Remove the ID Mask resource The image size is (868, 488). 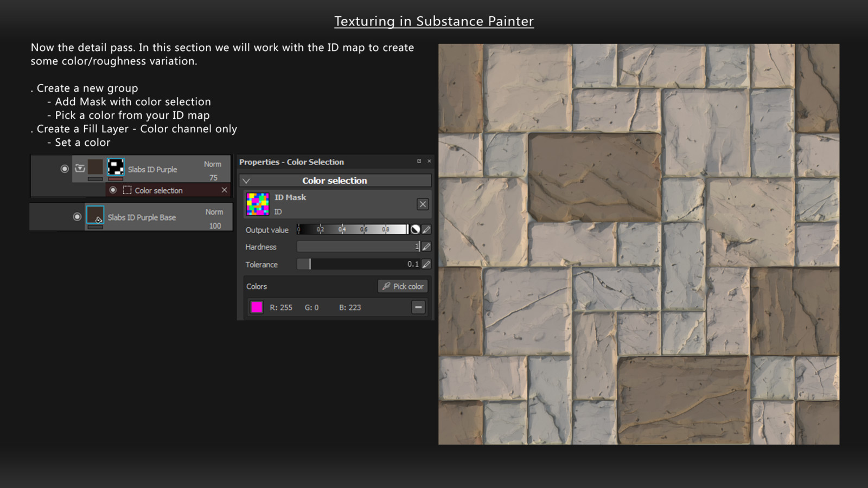(x=423, y=204)
